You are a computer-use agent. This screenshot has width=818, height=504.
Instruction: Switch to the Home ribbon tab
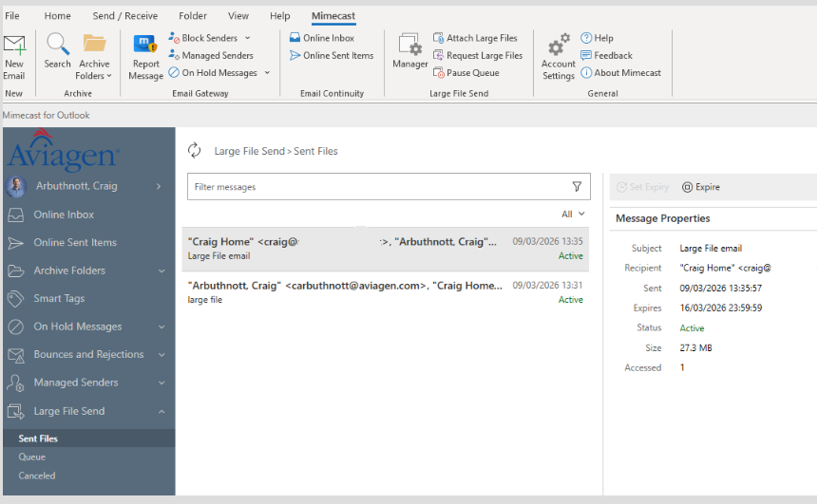click(x=57, y=15)
